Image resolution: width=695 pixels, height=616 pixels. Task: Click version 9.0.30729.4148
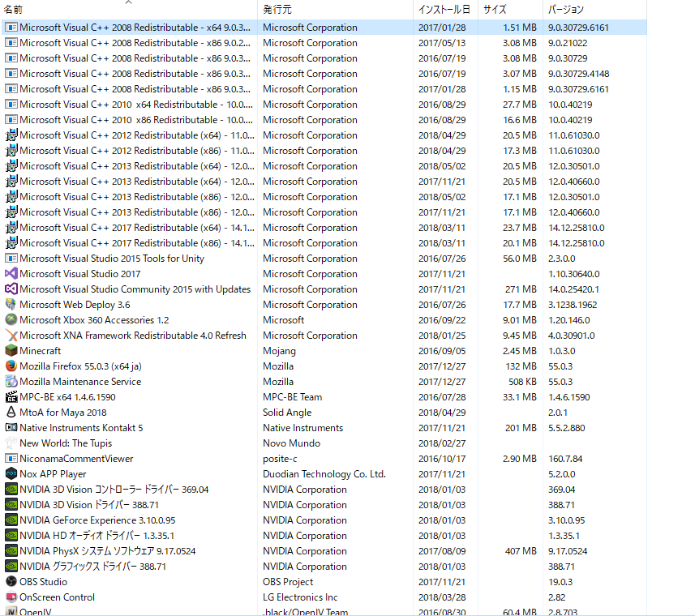[x=579, y=74]
